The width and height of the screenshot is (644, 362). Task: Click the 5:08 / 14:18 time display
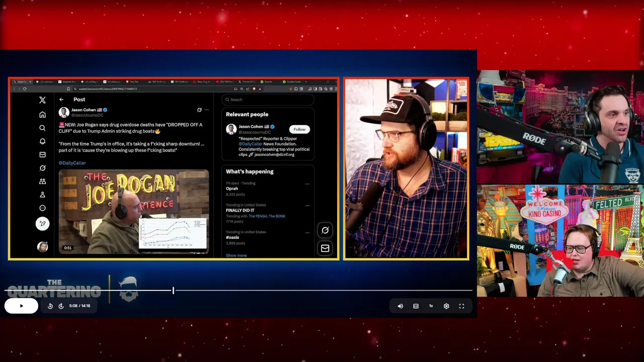coord(79,306)
